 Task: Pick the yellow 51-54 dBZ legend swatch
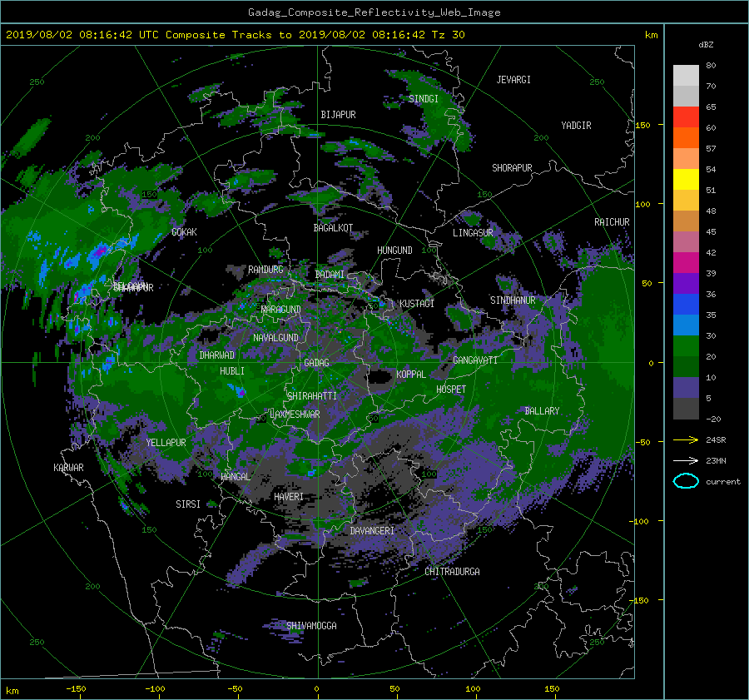(x=686, y=179)
